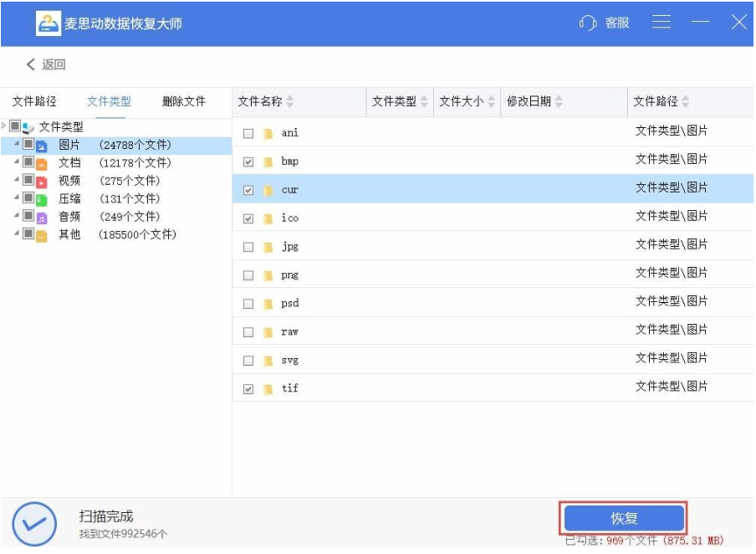This screenshot has height=554, width=756.
Task: Click the cur folder icon
Action: 268,190
